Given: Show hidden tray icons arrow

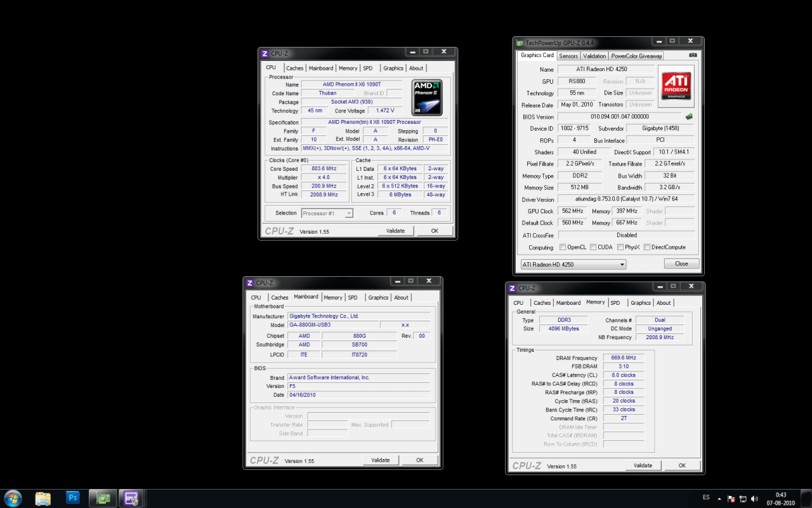Looking at the screenshot, I should (x=720, y=498).
